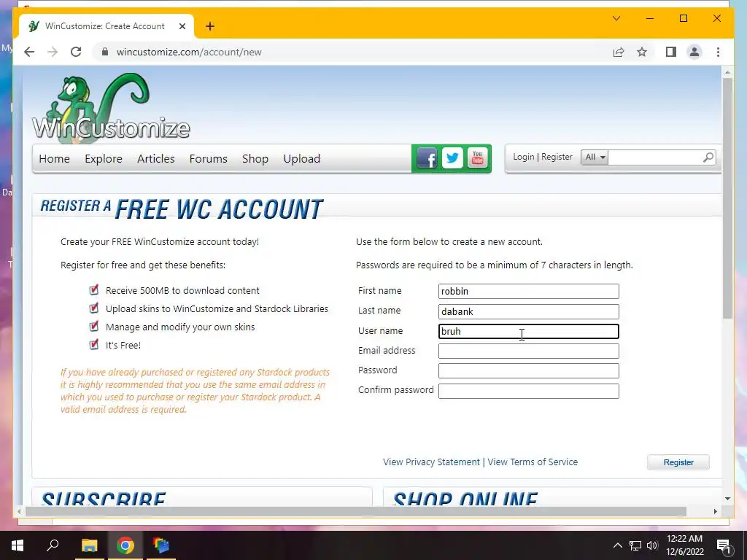Click the horizontal scrollbar right arrow
This screenshot has width=747, height=560.
pos(715,511)
